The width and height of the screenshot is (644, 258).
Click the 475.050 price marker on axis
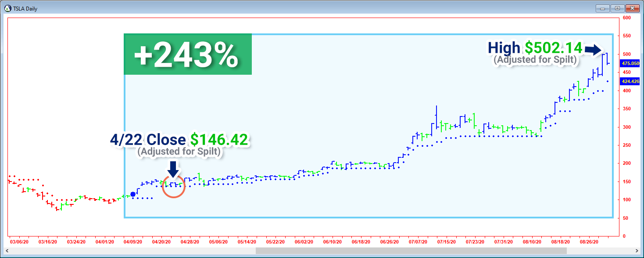[x=630, y=63]
